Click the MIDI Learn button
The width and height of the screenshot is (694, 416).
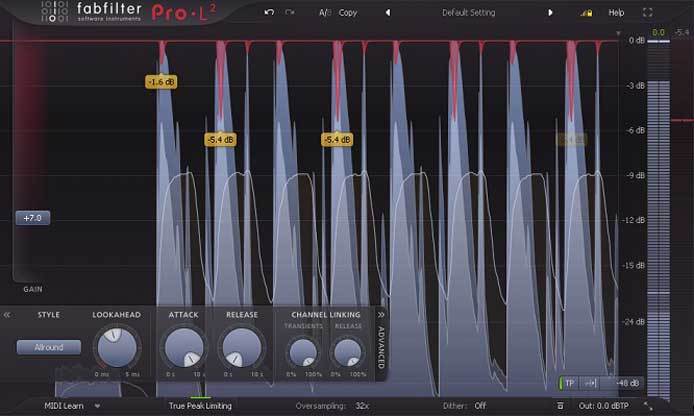tap(64, 405)
